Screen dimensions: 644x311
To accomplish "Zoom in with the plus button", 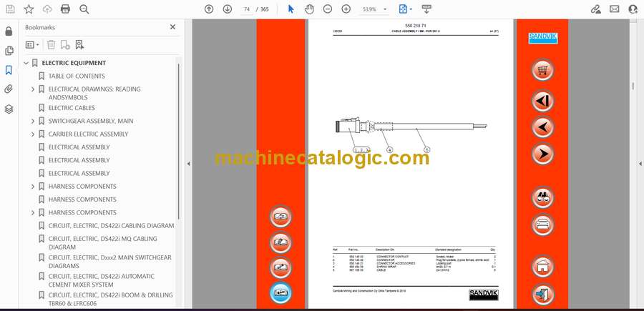I will (x=346, y=9).
